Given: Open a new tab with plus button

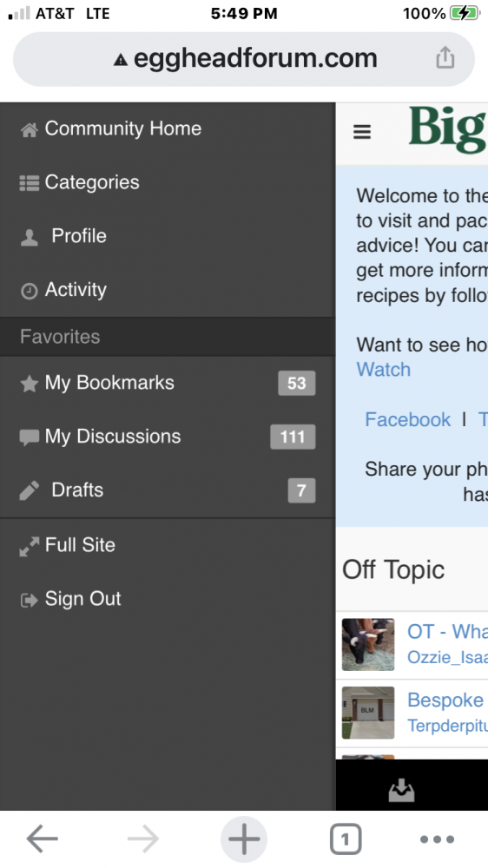Looking at the screenshot, I should [x=244, y=839].
